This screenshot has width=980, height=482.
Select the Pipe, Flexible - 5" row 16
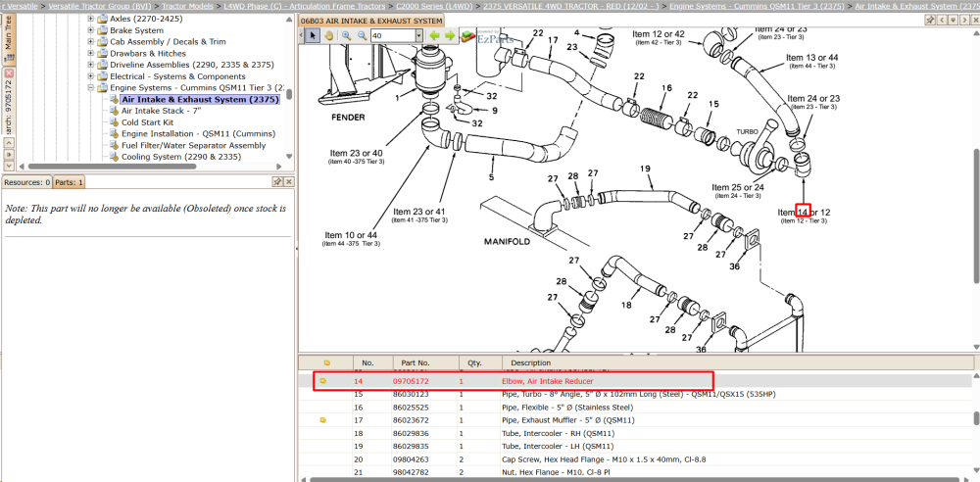pos(636,407)
